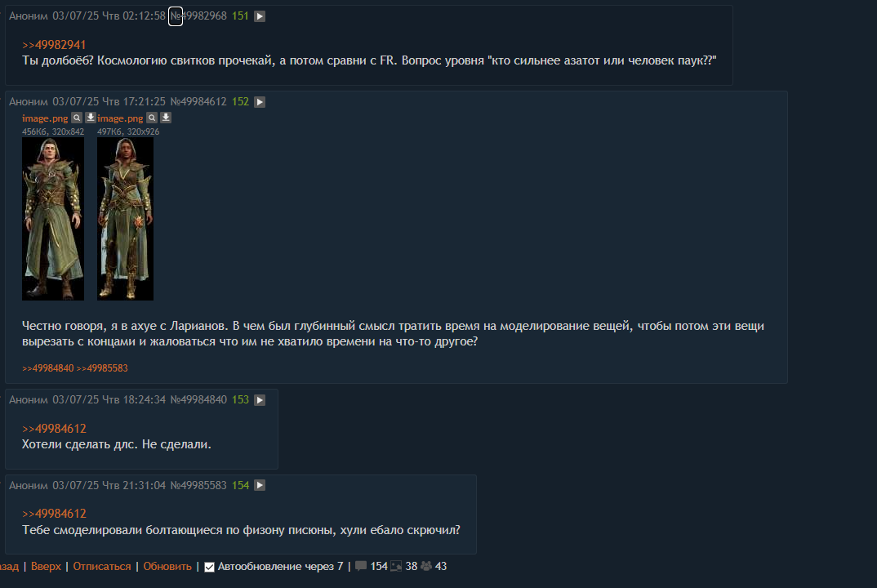Click post number №49984612 to reply

198,102
